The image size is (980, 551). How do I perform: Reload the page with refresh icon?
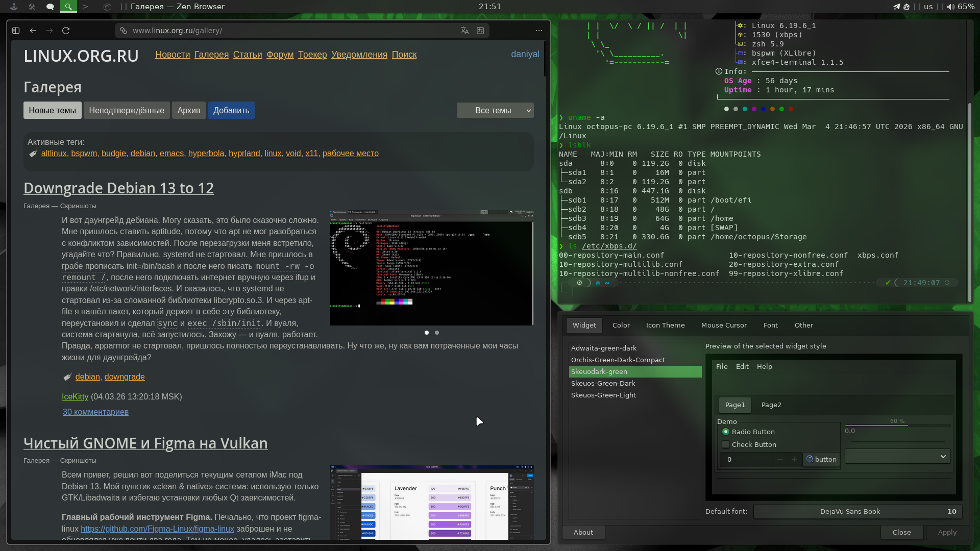pos(66,31)
